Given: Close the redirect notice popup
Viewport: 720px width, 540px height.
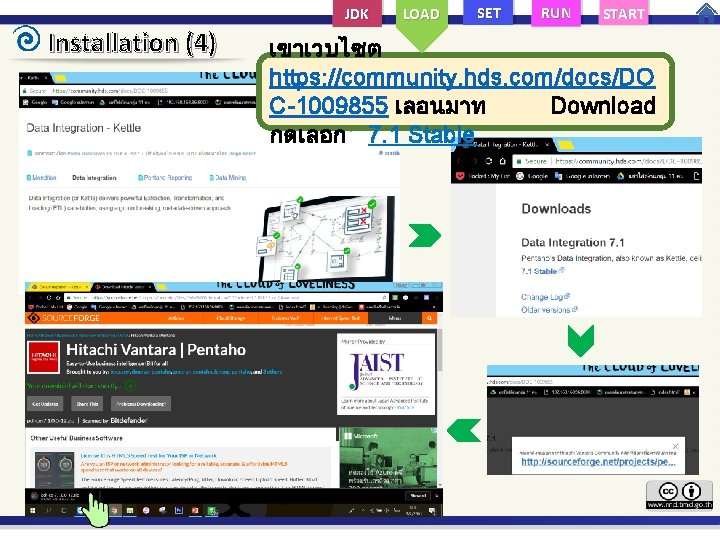Looking at the screenshot, I should click(x=675, y=446).
